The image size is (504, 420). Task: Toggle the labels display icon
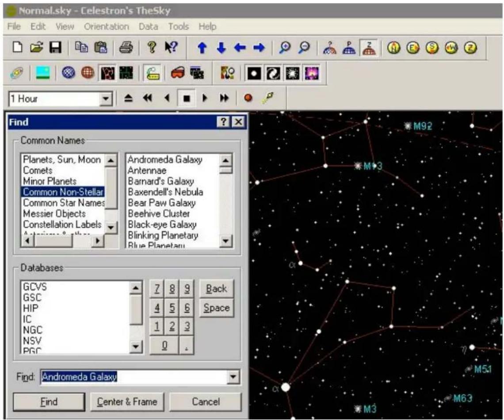coord(153,73)
